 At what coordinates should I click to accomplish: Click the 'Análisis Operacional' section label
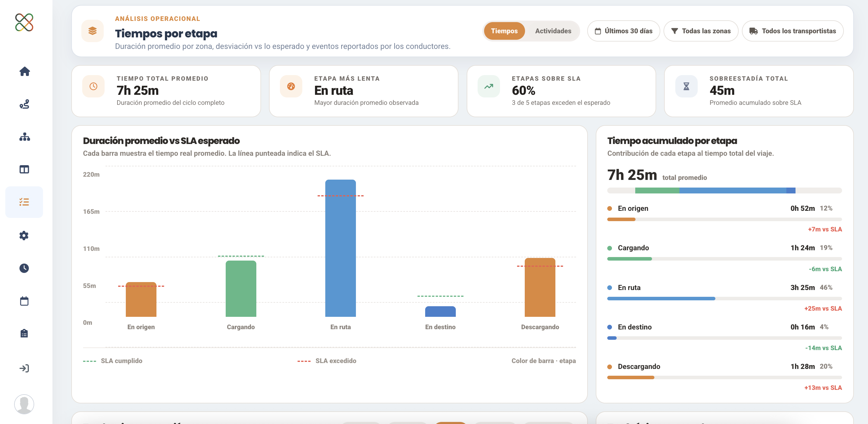coord(158,19)
